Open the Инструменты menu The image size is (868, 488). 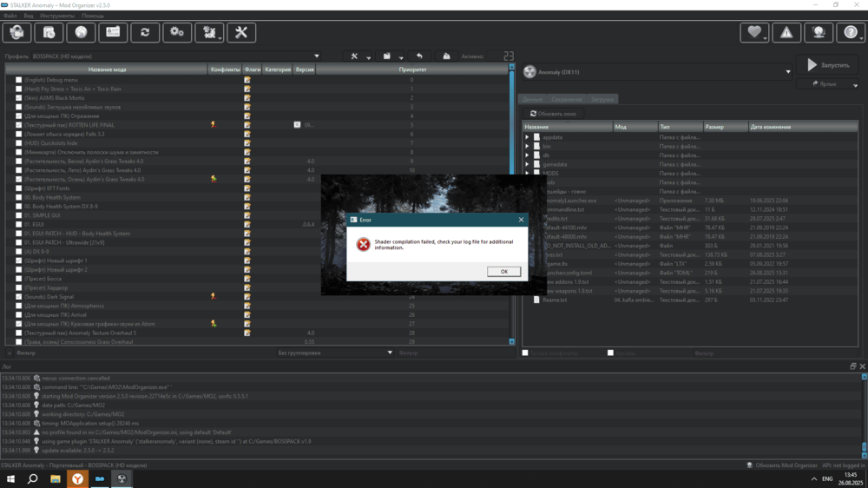click(x=57, y=16)
